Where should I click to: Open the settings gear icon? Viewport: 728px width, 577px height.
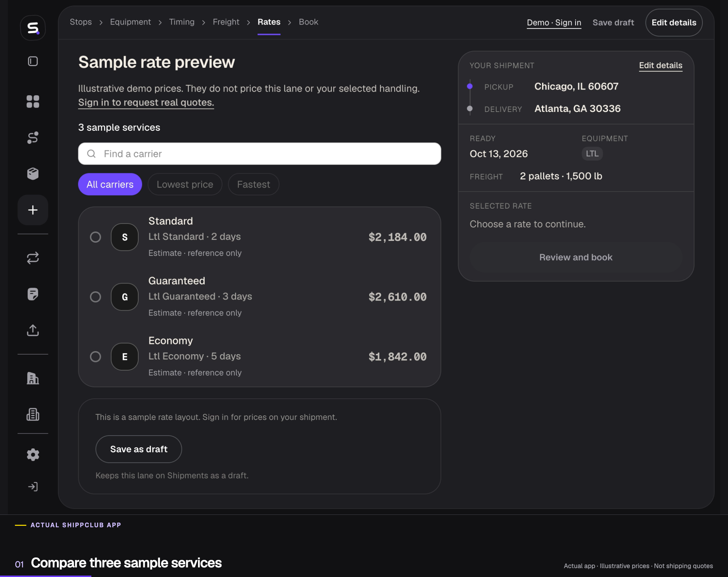pos(33,455)
